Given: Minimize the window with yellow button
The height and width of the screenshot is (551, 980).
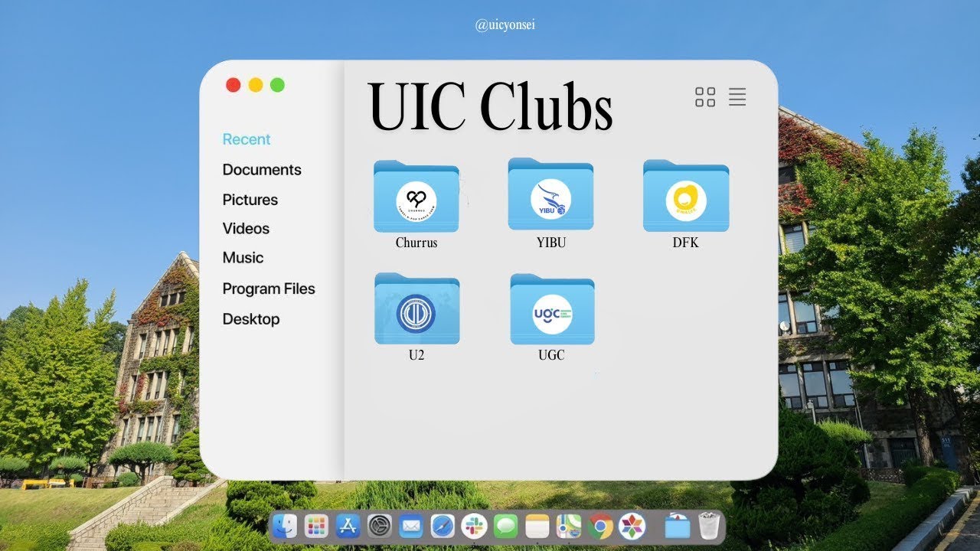Looking at the screenshot, I should tap(256, 85).
